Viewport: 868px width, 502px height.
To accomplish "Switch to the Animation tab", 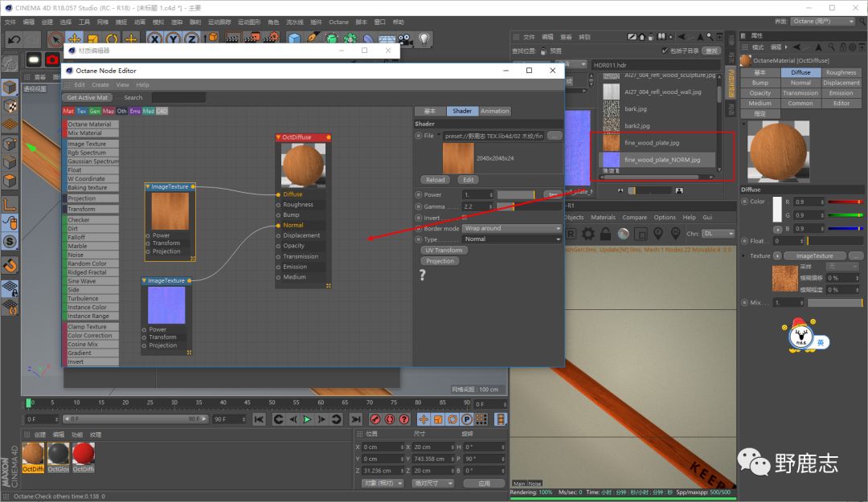I will [x=494, y=111].
